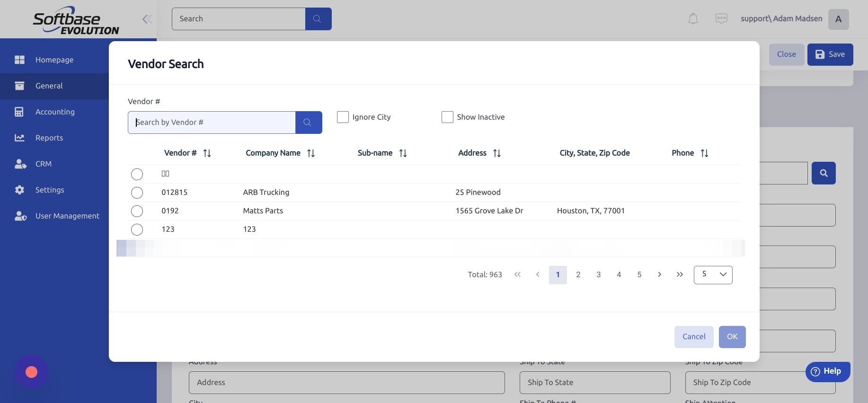Screen dimensions: 868x403
Task: Go to page 5
Action: [x=639, y=275]
